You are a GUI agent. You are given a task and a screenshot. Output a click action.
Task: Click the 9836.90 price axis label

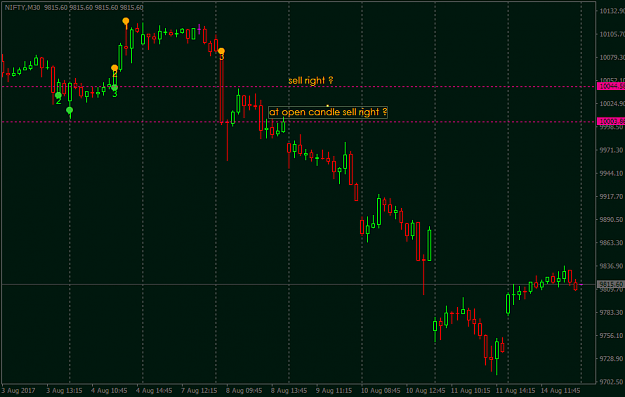(612, 265)
